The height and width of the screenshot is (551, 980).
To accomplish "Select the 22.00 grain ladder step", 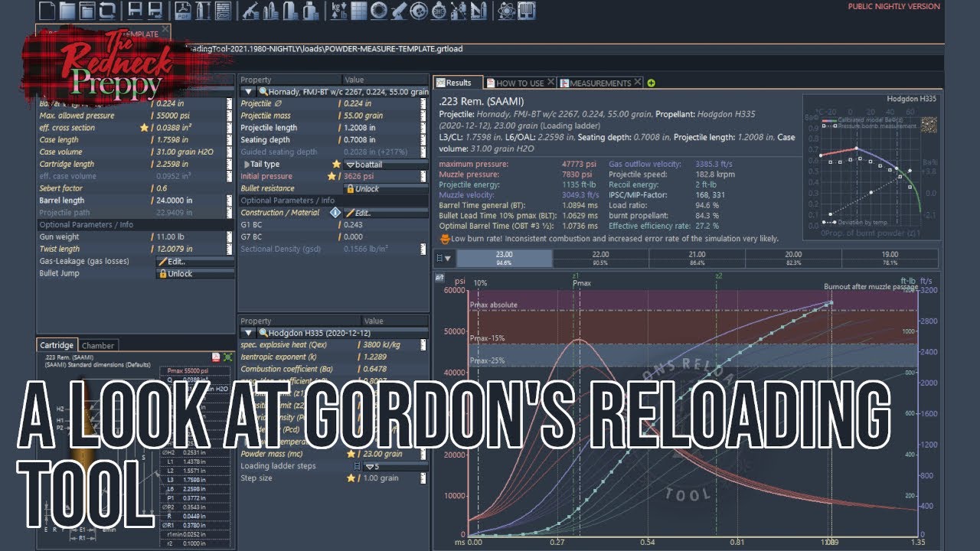I will [x=601, y=258].
